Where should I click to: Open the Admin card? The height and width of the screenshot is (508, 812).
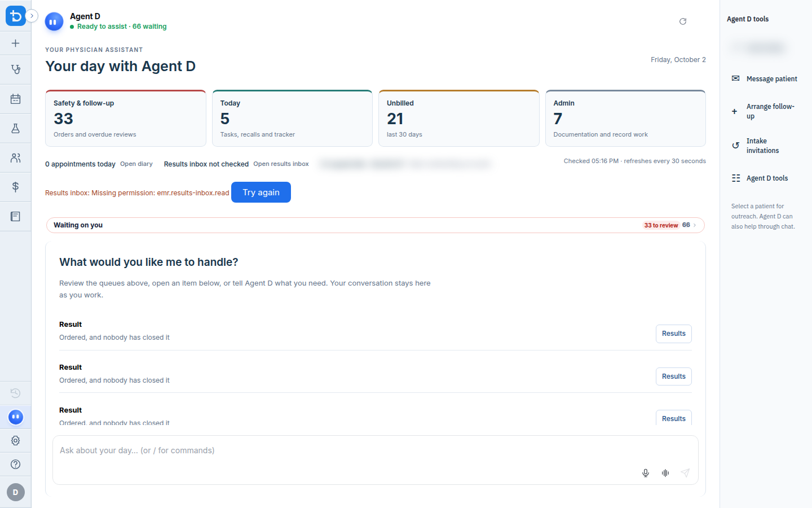coord(625,118)
